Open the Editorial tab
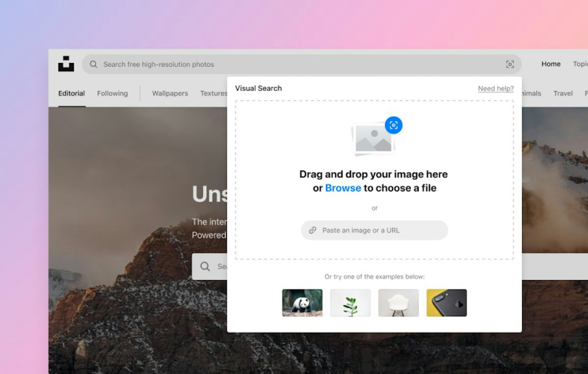This screenshot has height=374, width=588. 71,93
